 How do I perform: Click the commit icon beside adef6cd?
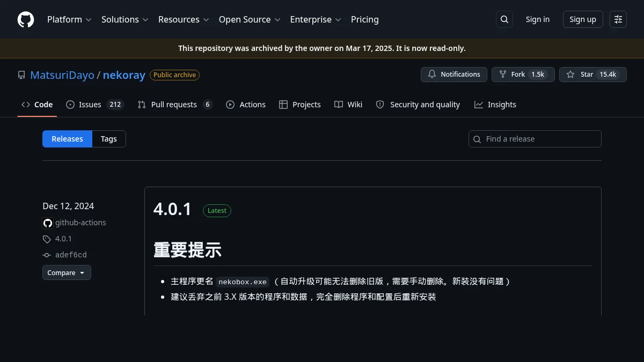point(47,255)
